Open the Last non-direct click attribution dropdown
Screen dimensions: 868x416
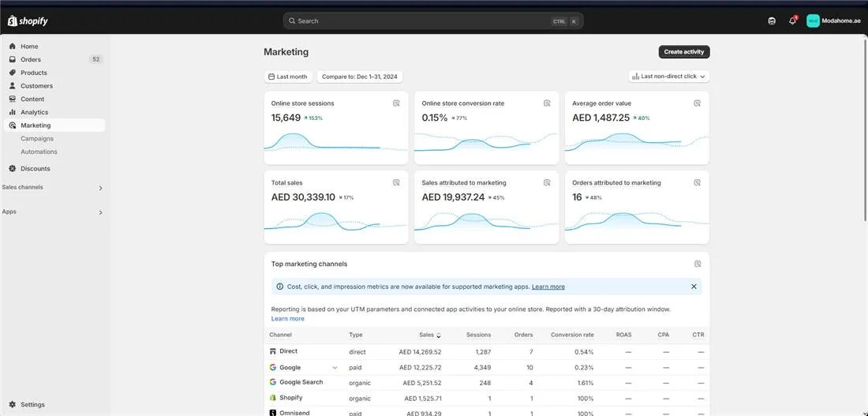click(x=668, y=77)
